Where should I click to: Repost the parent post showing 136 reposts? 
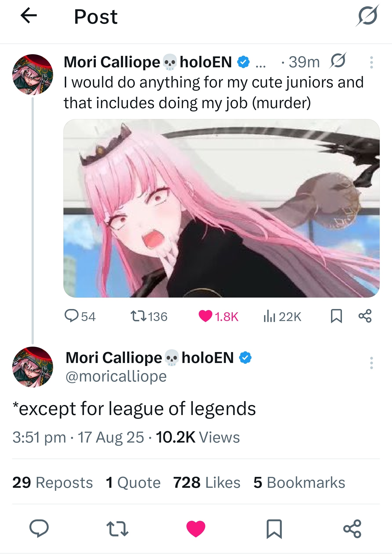click(x=149, y=316)
